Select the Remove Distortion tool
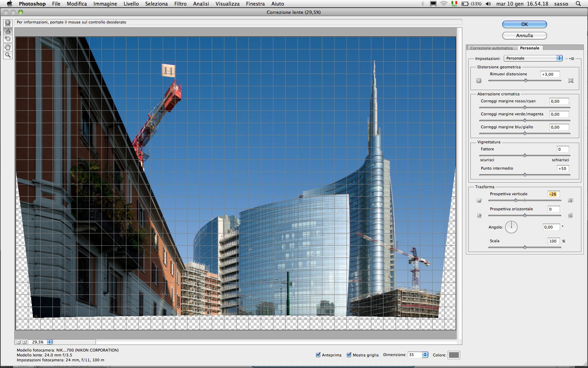The width and height of the screenshot is (588, 368). point(8,23)
